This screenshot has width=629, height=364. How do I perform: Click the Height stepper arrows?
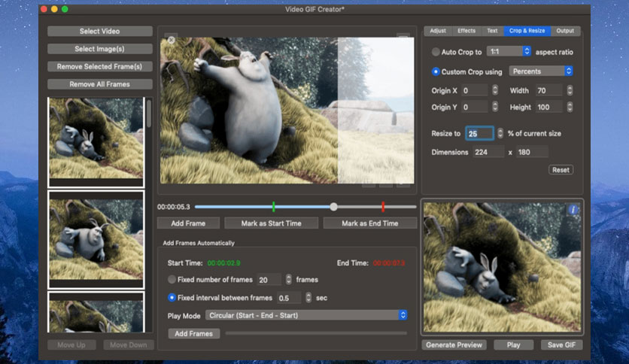pyautogui.click(x=570, y=107)
